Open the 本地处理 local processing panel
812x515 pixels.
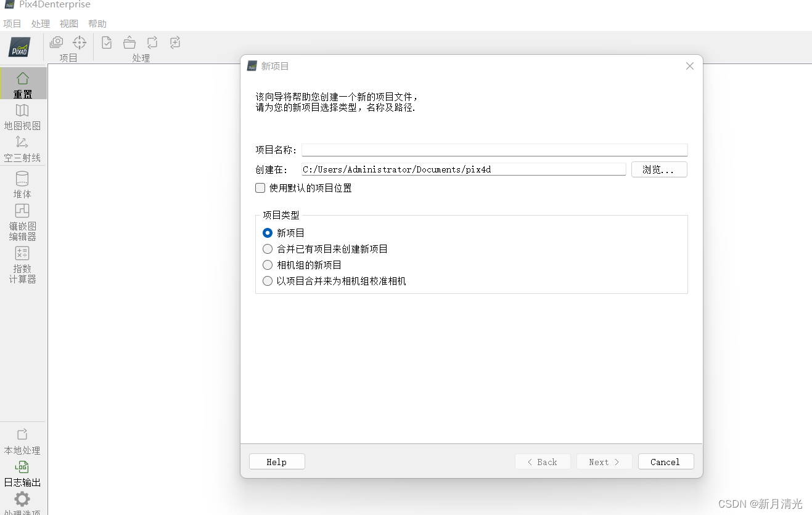tap(23, 442)
